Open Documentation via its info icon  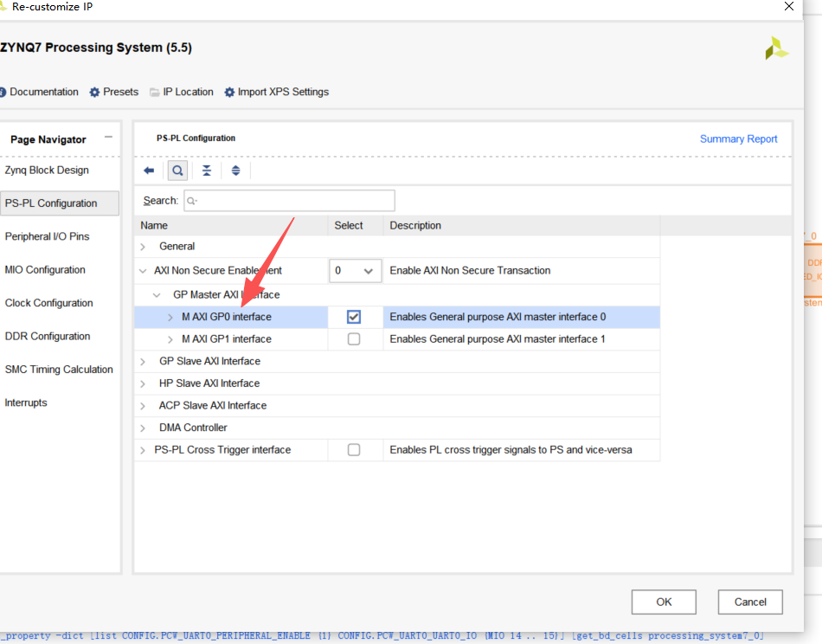[x=3, y=93]
